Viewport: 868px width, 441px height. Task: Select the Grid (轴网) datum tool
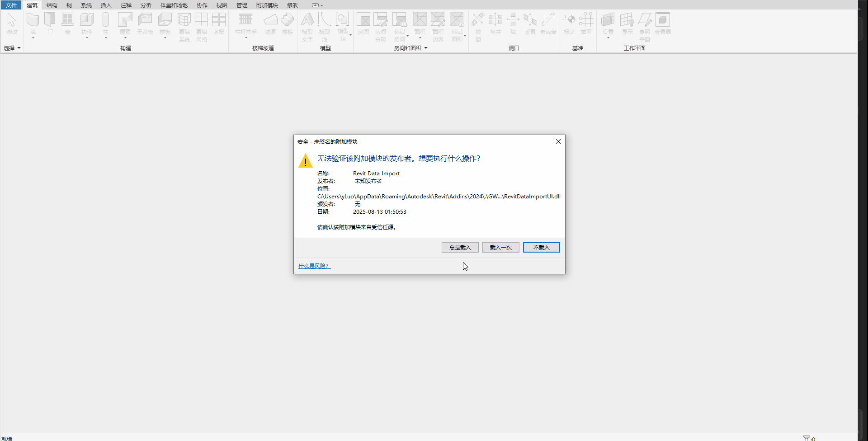point(586,20)
